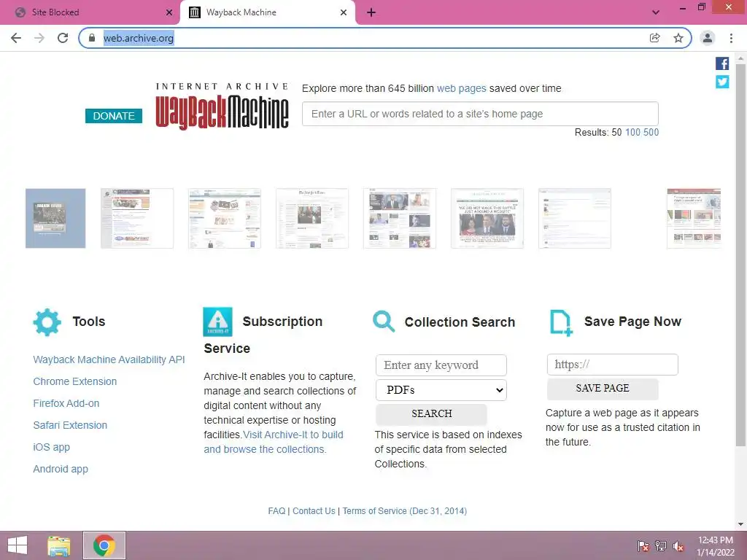Share this page using the share icon

654,38
